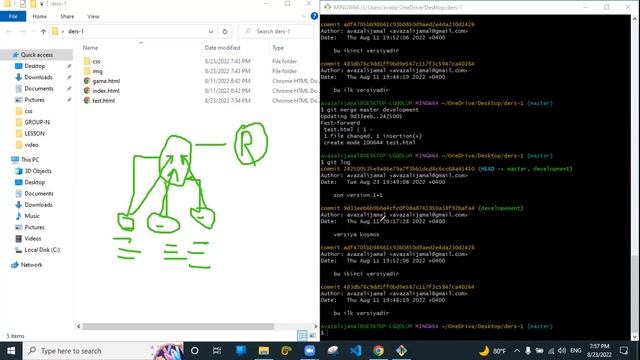Expand the ribbon with the chevron arrow
The image size is (640, 360).
[x=304, y=16]
